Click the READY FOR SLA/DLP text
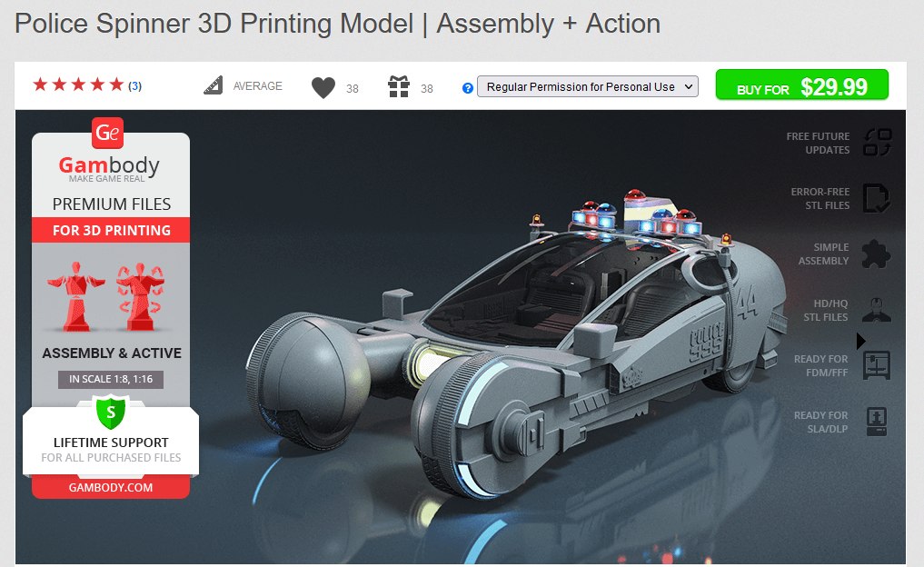 coord(820,422)
